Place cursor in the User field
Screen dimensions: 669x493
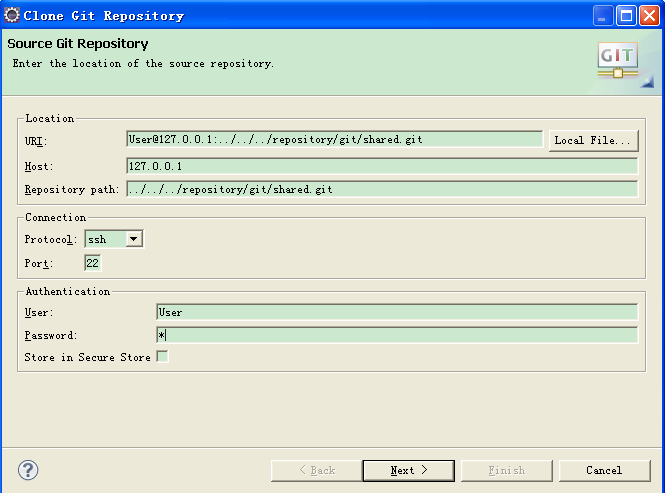coord(396,312)
